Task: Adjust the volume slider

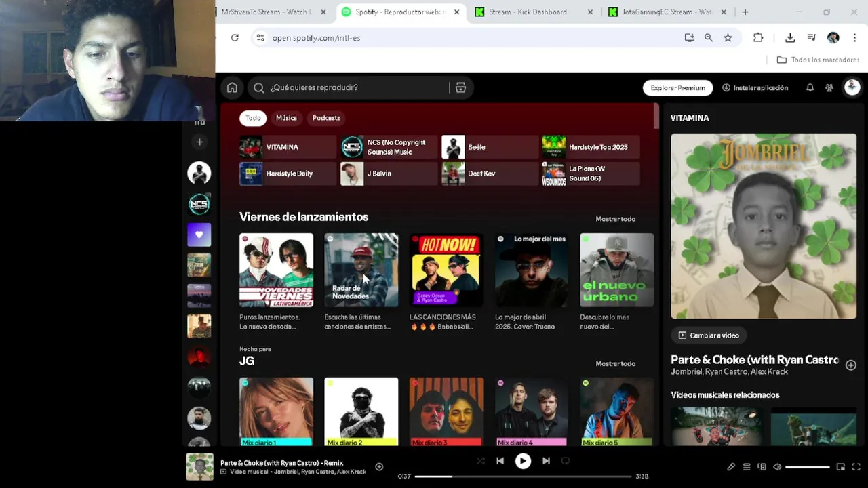Action: [808, 466]
